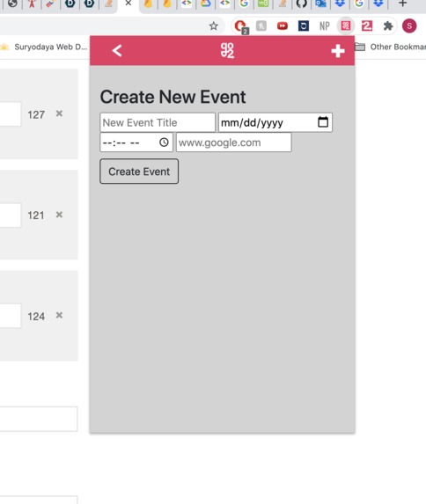Click the highlighted go2 extension icon
Viewport: 426px width, 504px height.
coord(346,26)
